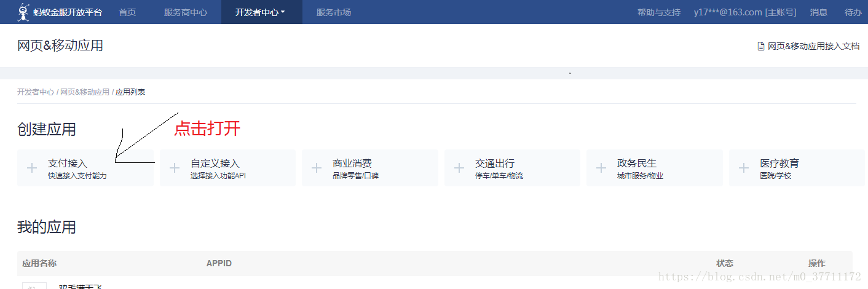Open 消息 in the top bar
Screen dimensions: 868x289
point(819,12)
